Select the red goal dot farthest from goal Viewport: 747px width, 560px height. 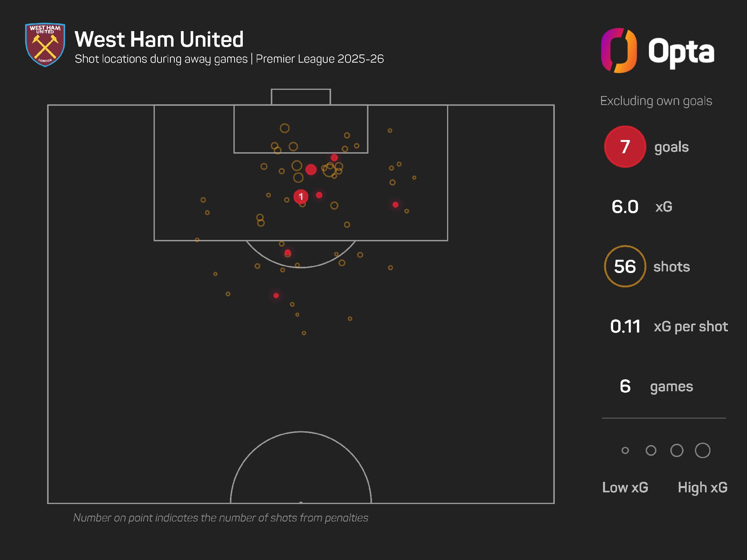(276, 296)
